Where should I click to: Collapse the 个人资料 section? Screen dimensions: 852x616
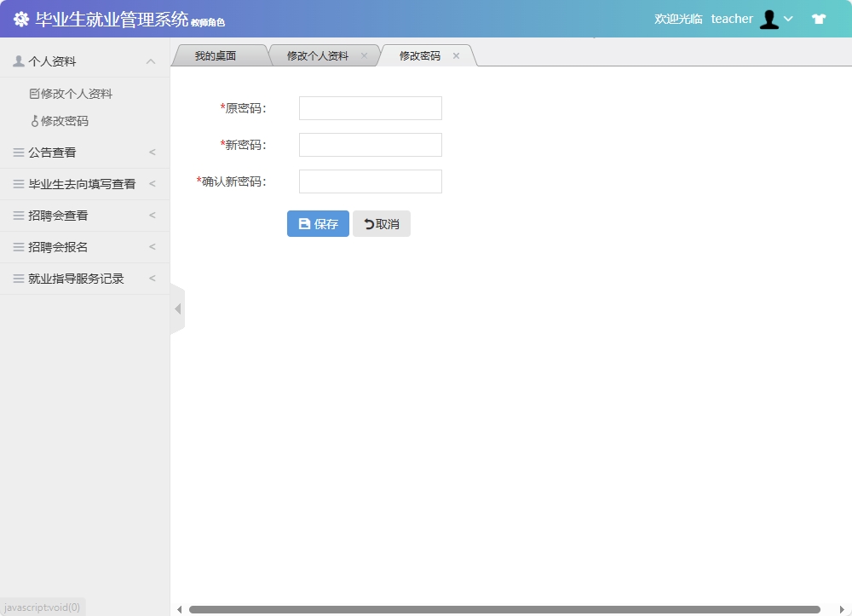coord(151,60)
